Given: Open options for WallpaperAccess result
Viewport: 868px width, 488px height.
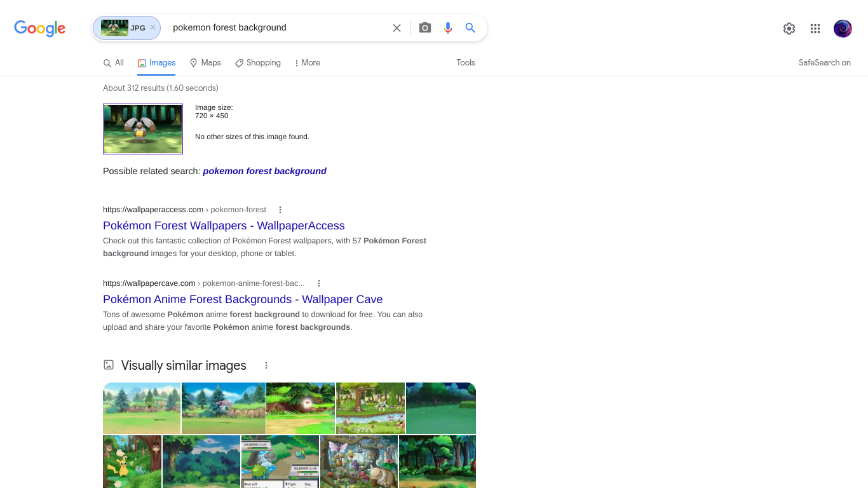Looking at the screenshot, I should [x=280, y=210].
